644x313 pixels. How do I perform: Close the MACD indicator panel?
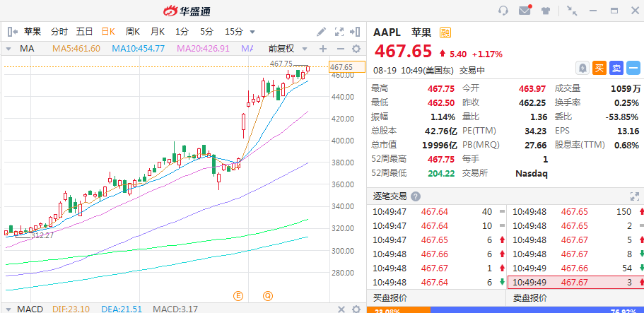(x=341, y=309)
